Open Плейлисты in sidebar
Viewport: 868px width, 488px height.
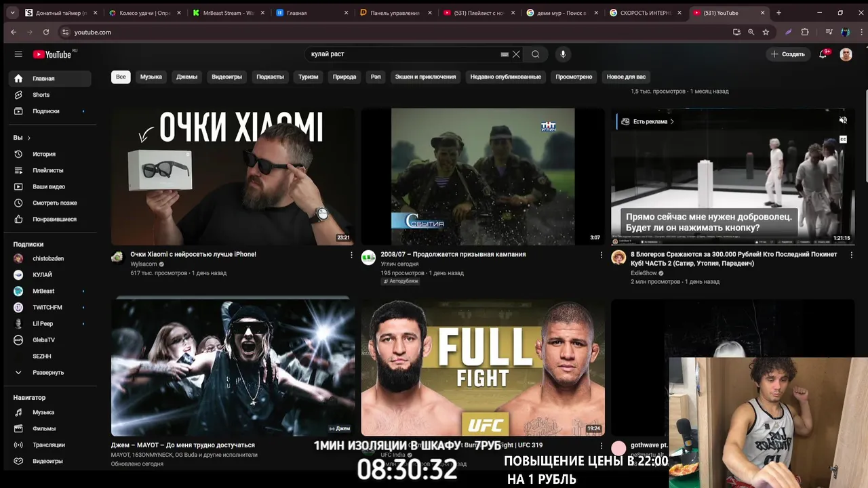(x=50, y=170)
